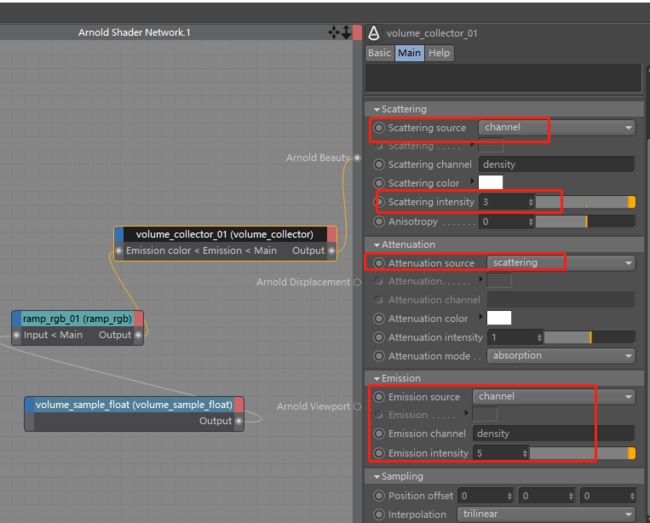Select the volume_collector_01 node title
650x523 pixels.
pos(225,235)
